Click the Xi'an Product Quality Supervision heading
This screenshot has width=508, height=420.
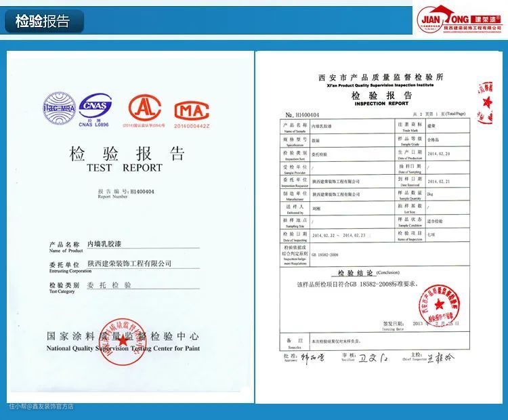[x=380, y=85]
